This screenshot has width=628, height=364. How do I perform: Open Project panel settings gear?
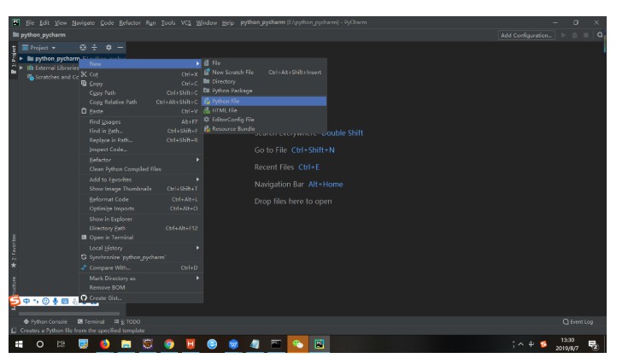pyautogui.click(x=109, y=47)
